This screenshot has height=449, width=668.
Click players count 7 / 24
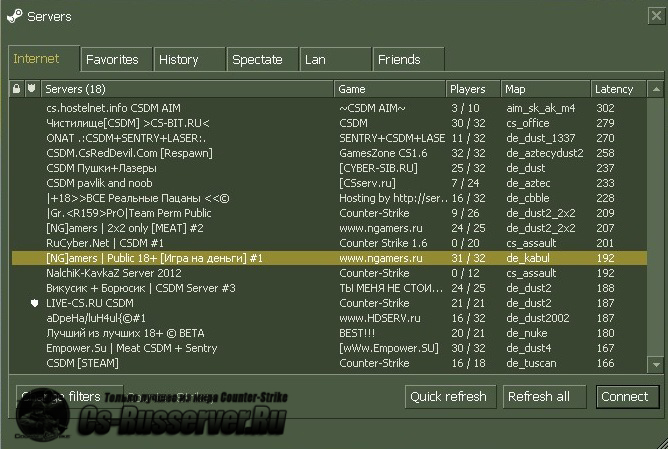(465, 183)
